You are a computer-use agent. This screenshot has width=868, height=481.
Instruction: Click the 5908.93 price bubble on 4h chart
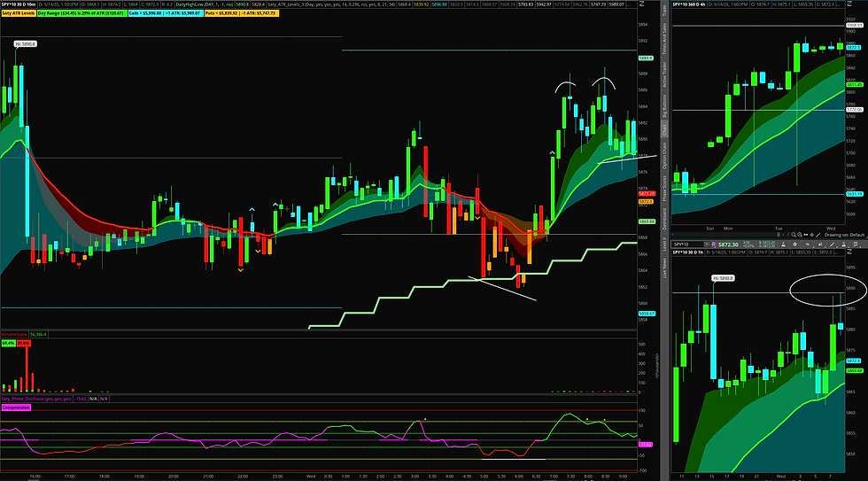(x=854, y=25)
